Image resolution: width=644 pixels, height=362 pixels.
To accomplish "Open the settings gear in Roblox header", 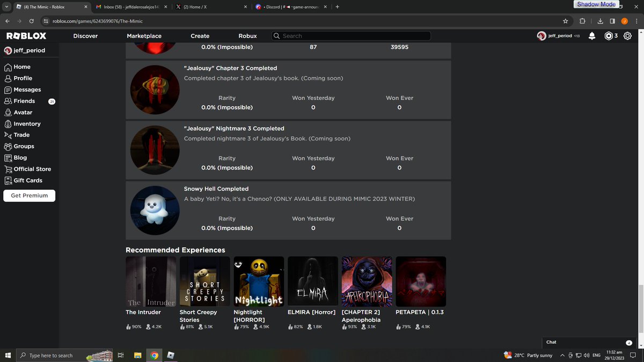I will [x=627, y=36].
